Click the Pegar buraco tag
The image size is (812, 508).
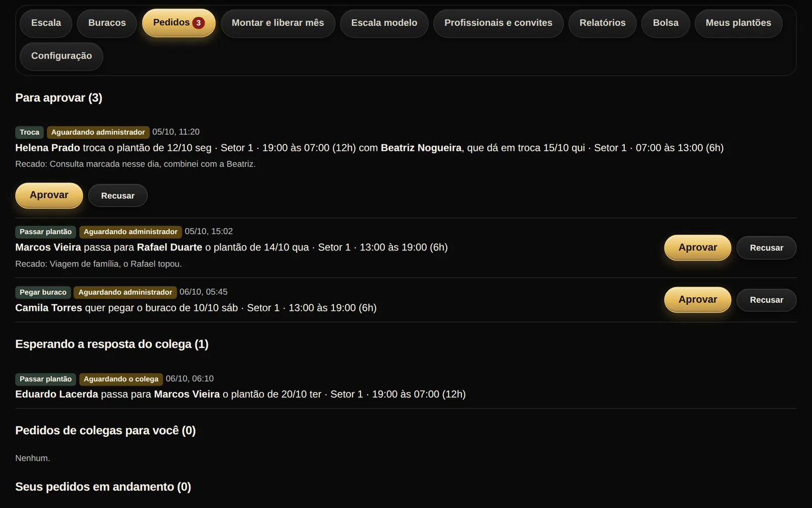tap(43, 292)
